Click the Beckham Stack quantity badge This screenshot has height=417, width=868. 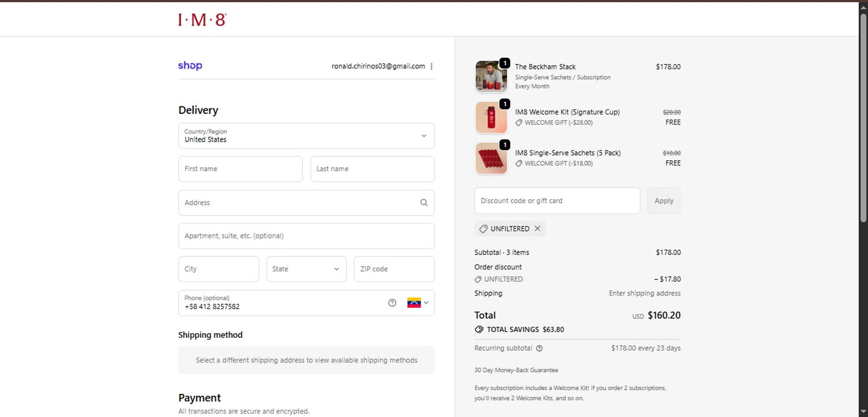tap(505, 63)
